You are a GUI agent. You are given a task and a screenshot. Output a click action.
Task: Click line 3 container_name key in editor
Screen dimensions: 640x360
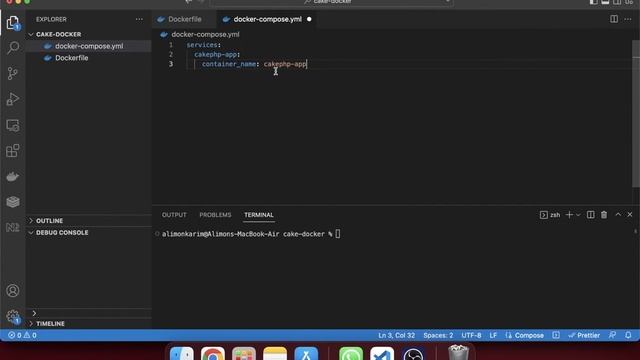[x=229, y=64]
